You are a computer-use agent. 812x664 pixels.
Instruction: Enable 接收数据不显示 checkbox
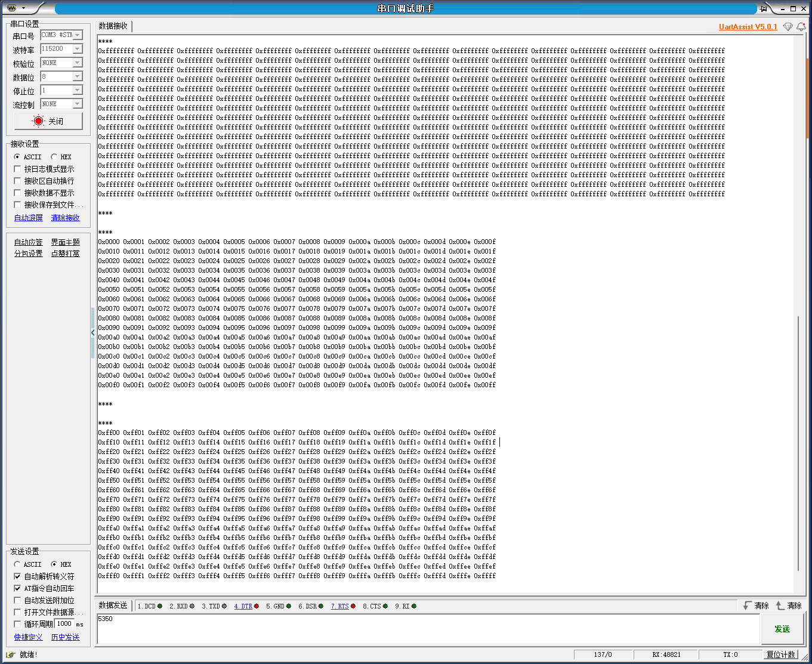17,193
